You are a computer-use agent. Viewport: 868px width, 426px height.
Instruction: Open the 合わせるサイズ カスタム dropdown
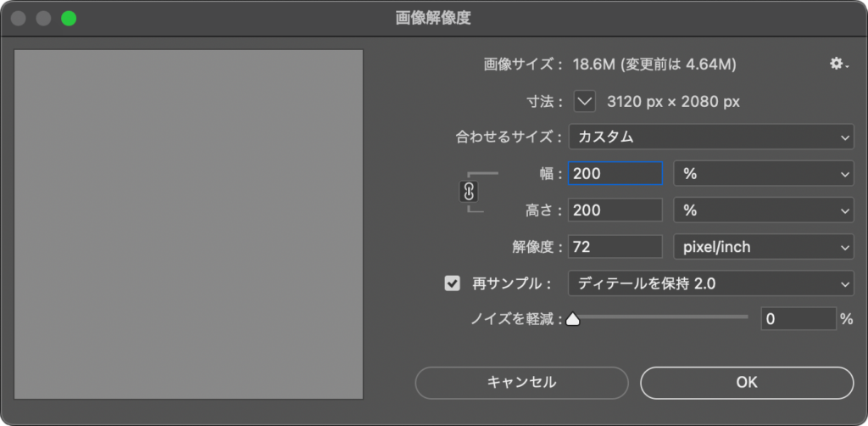pos(711,137)
